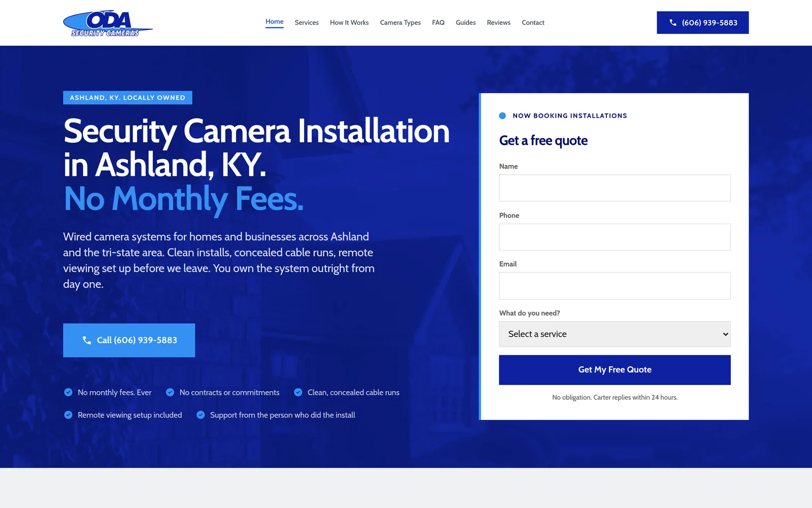The image size is (812, 508).
Task: Open the Contact nav link
Action: click(x=533, y=23)
